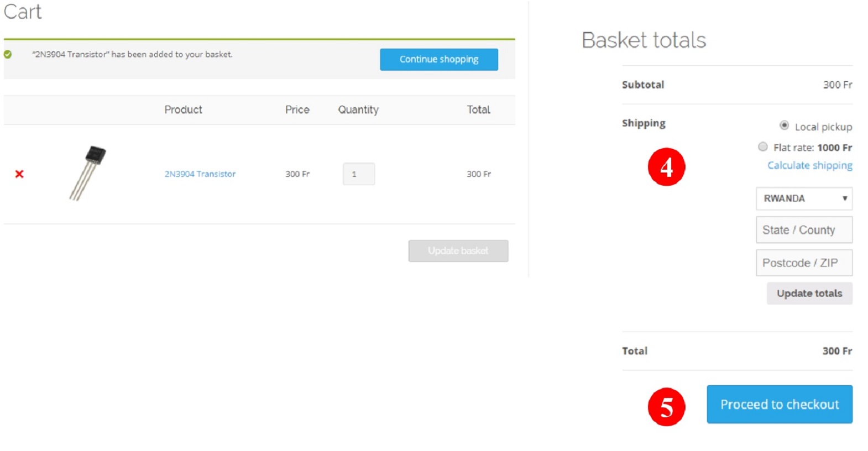Open the RWANDA country dropdown
868x451 pixels.
click(804, 198)
